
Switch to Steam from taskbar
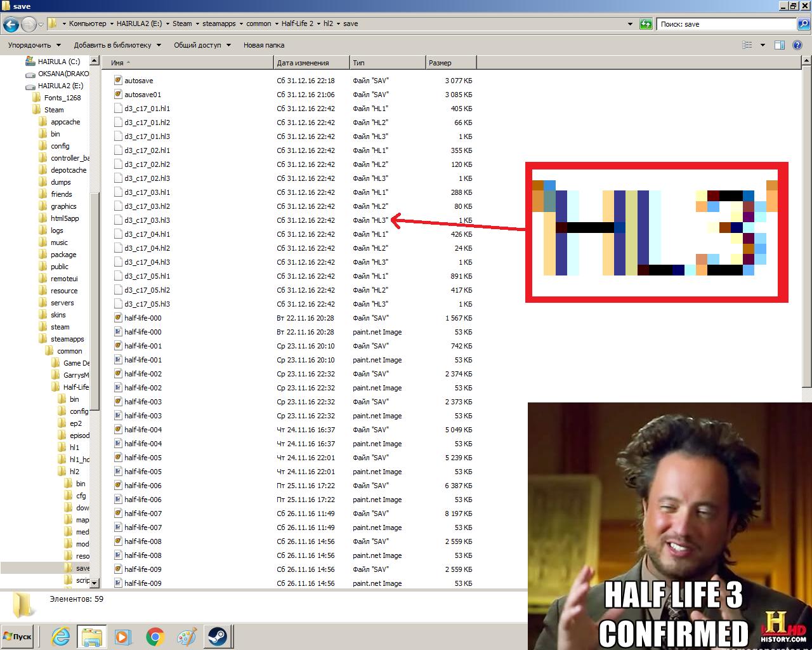click(218, 636)
